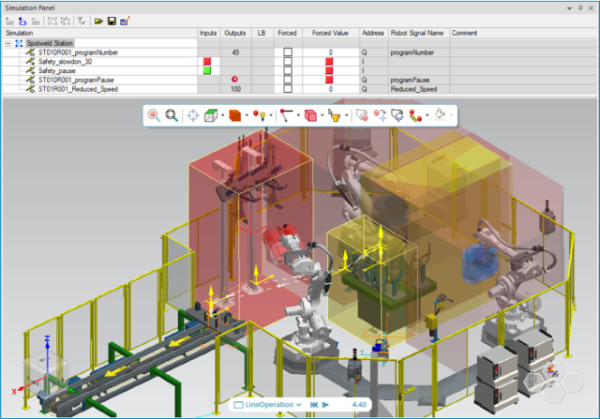Image resolution: width=600 pixels, height=419 pixels.
Task: Jump simulation to start
Action: click(313, 404)
